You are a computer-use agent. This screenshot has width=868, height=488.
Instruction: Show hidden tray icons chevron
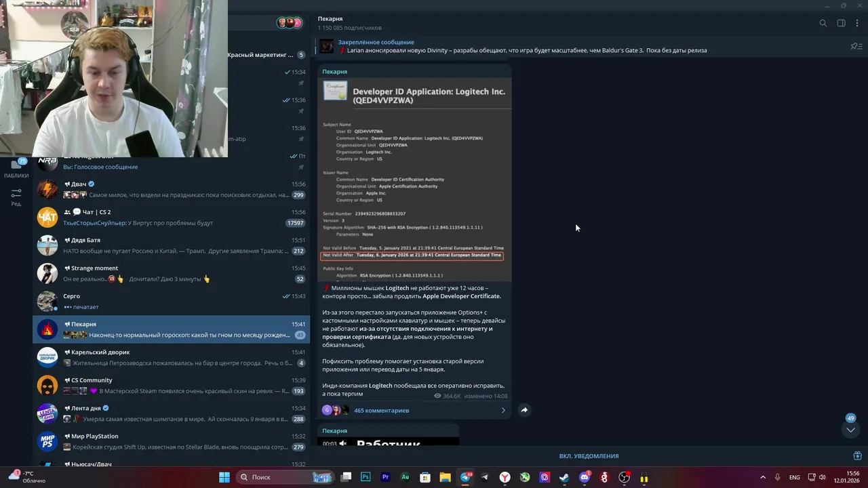762,477
